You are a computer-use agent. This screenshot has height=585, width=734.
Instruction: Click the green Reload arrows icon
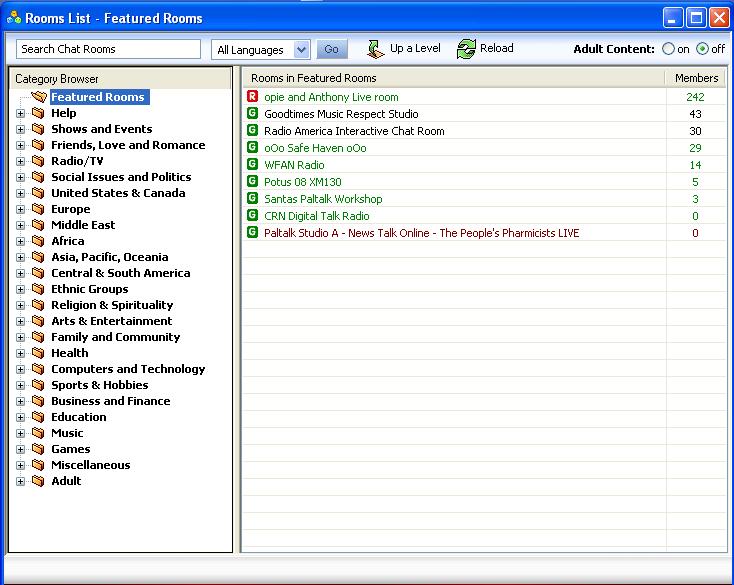coord(466,49)
